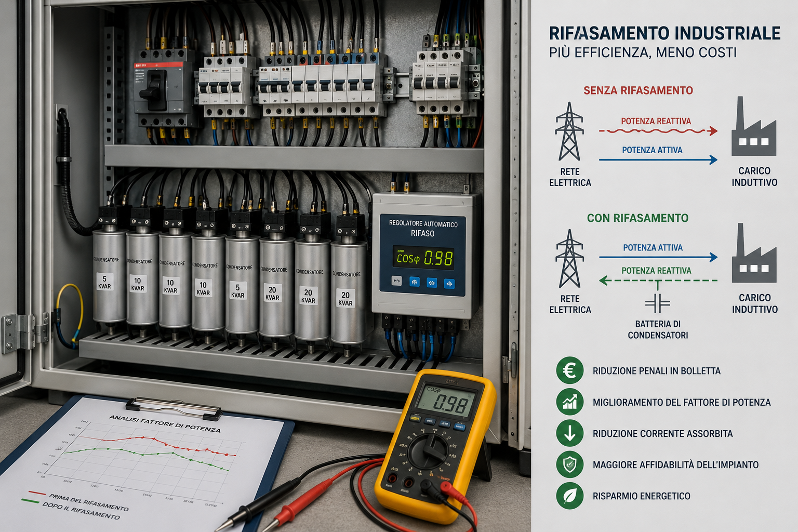Click the green cosφ 0.98 regulator display
The width and height of the screenshot is (798, 532).
coord(423,258)
